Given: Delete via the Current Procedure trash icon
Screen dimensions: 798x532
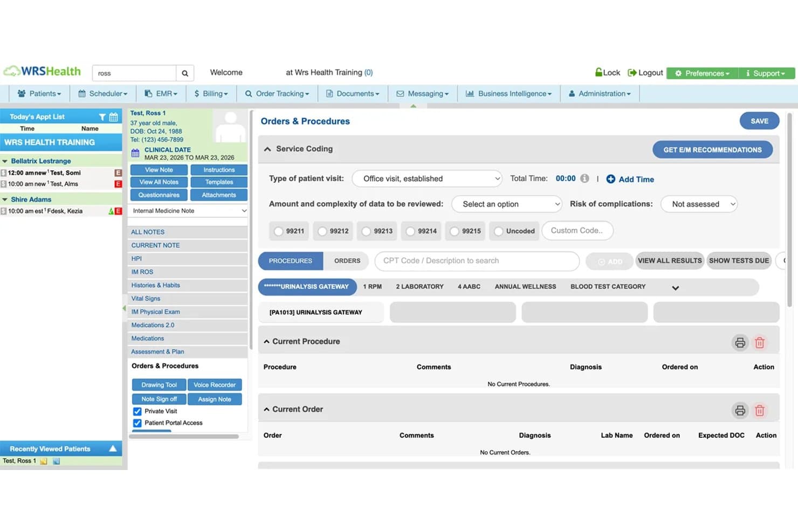Looking at the screenshot, I should point(760,343).
